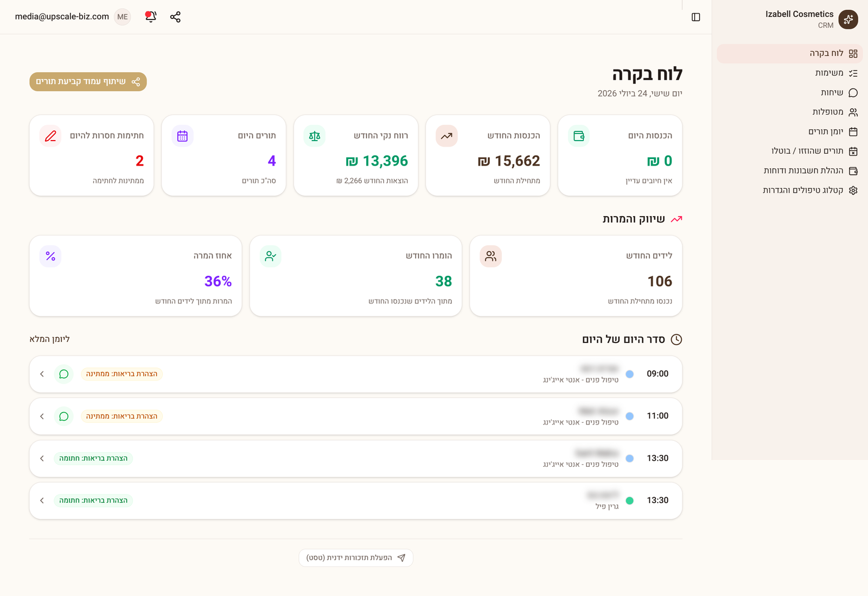Click the 36% conversion rate value
This screenshot has width=868, height=596.
(x=218, y=281)
